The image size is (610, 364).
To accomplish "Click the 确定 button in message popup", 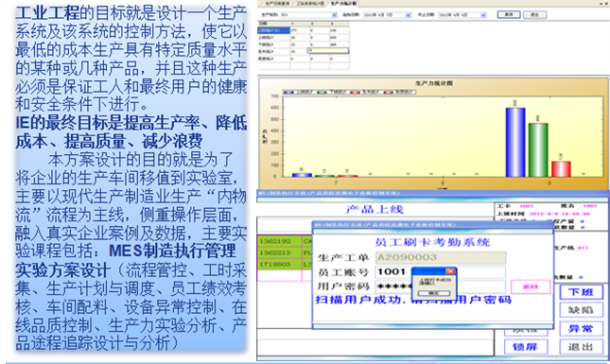I will (x=434, y=293).
